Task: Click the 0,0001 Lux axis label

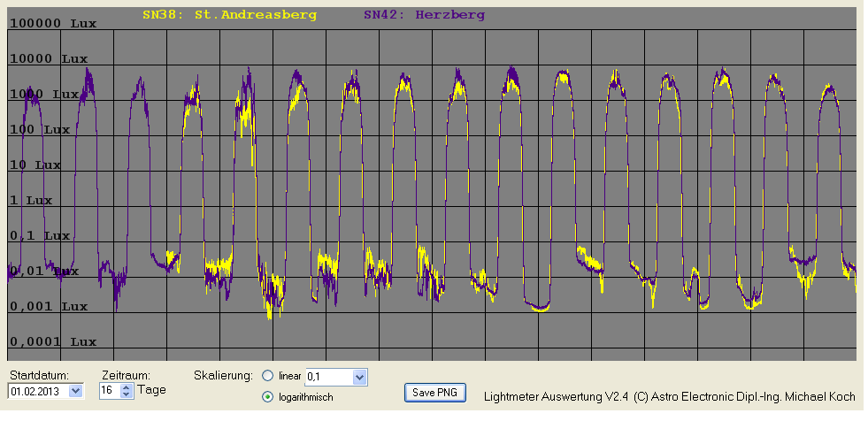Action: tap(52, 342)
